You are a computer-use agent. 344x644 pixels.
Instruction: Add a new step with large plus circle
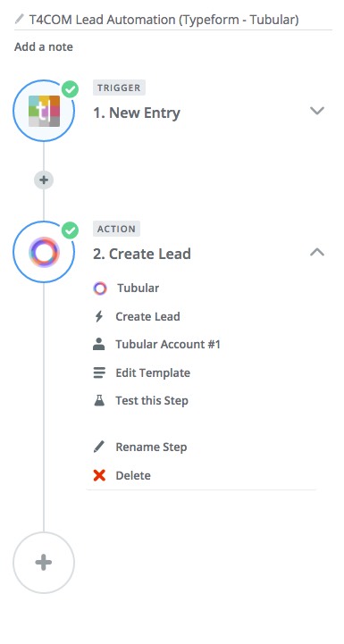(x=44, y=562)
